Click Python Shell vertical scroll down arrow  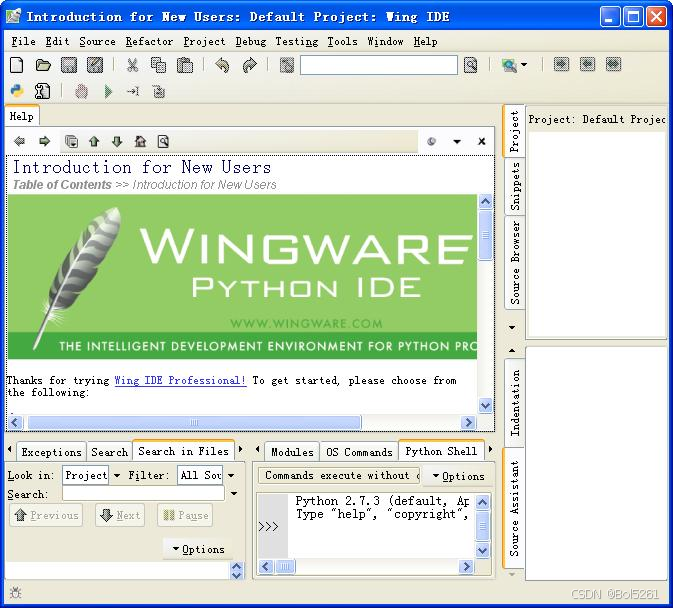click(482, 550)
